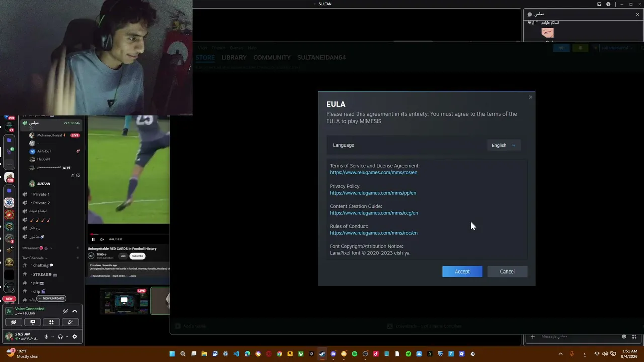Toggle Discord noise suppression
Image resolution: width=644 pixels, height=362 pixels.
click(x=65, y=311)
